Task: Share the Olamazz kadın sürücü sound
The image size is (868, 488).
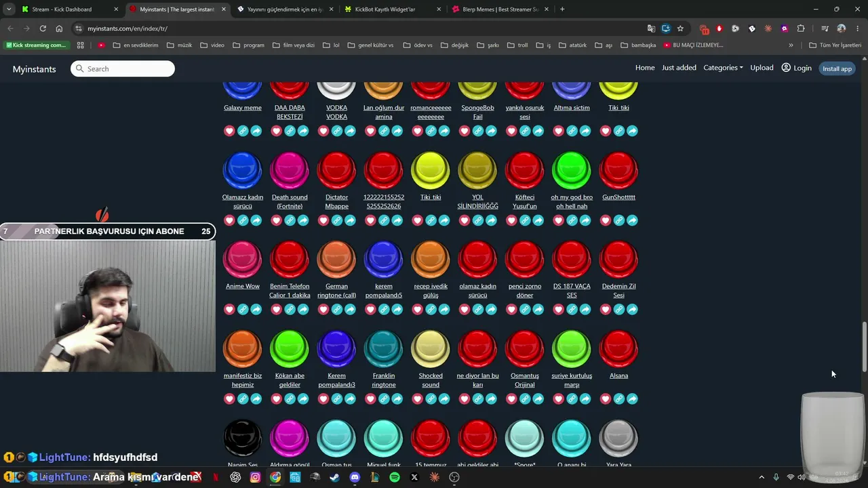Action: (256, 220)
